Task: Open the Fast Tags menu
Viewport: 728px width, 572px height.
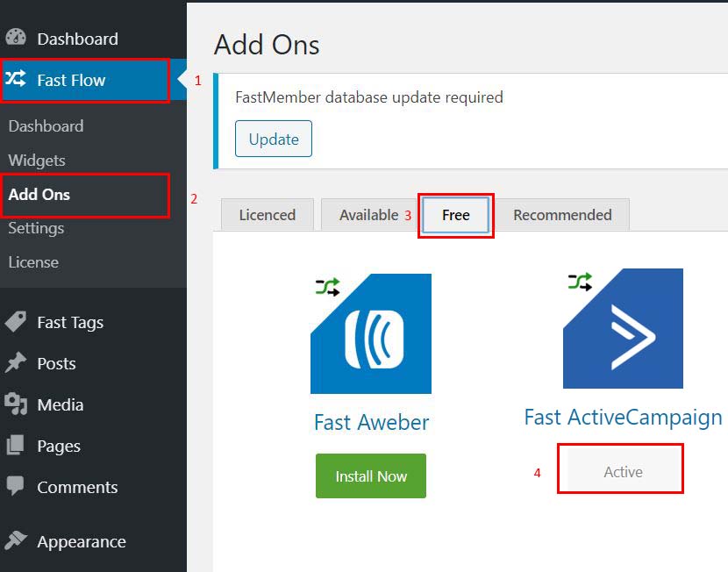Action: tap(93, 322)
